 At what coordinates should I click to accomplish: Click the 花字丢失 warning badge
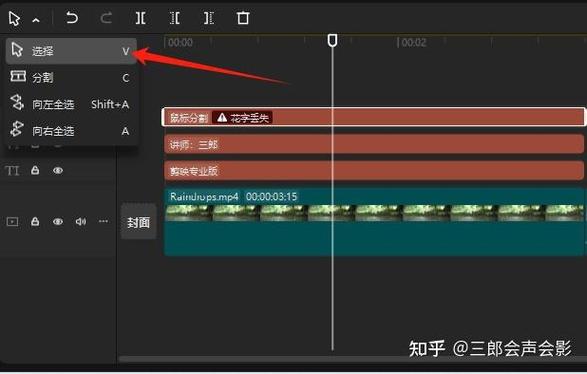pos(243,118)
